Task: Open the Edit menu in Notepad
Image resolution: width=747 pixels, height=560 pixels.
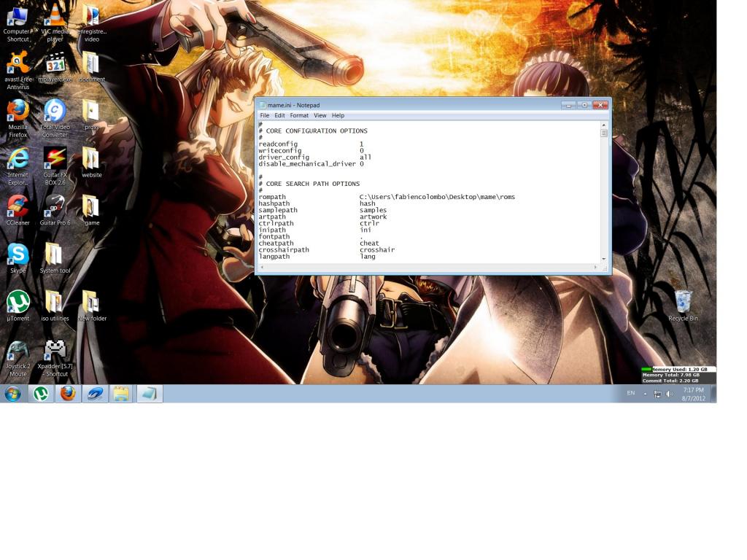Action: coord(279,115)
